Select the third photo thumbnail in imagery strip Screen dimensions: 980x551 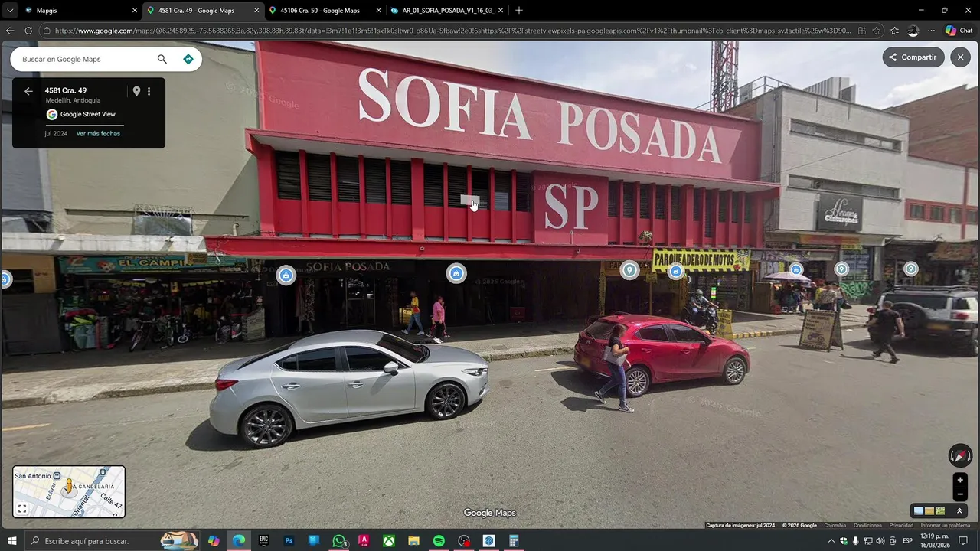(x=940, y=511)
